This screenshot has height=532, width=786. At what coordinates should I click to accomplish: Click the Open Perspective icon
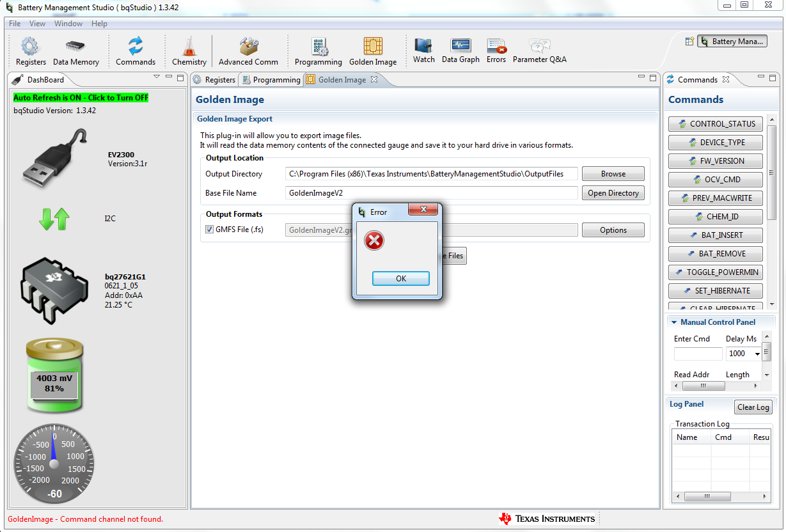pos(689,42)
